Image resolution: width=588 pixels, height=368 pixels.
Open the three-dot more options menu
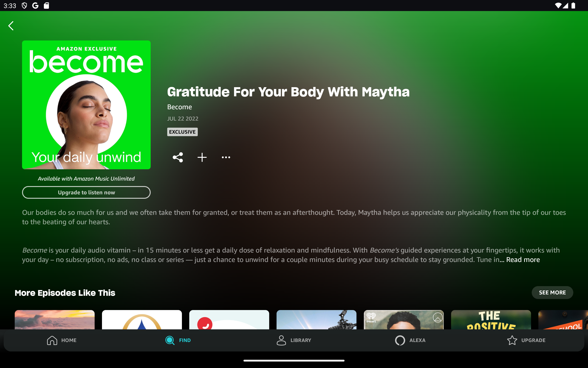pos(226,158)
